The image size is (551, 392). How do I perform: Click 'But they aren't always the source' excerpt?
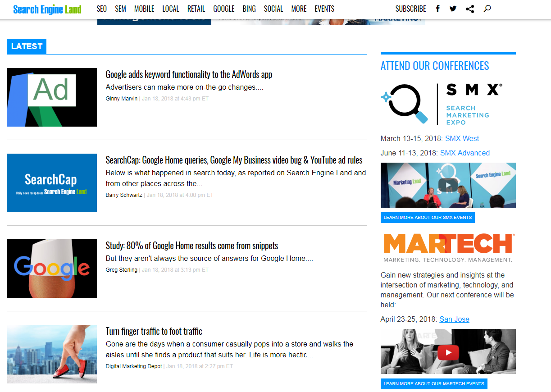(209, 258)
